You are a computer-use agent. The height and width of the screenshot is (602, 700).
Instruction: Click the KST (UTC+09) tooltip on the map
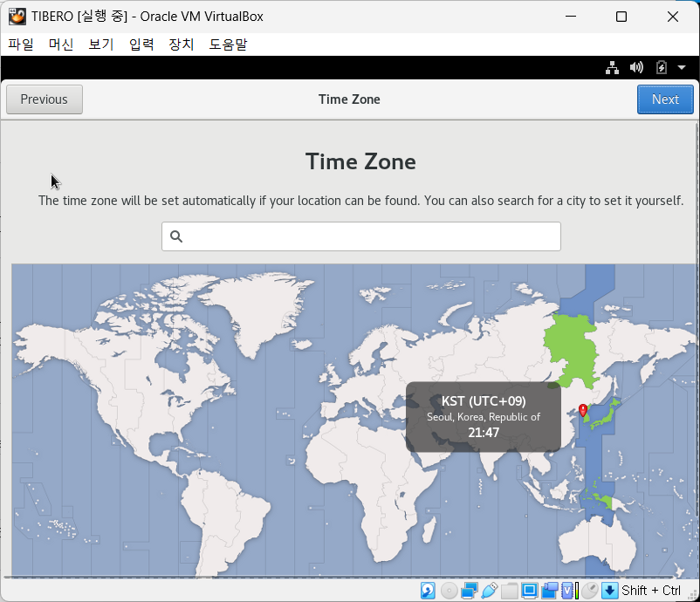pos(483,417)
